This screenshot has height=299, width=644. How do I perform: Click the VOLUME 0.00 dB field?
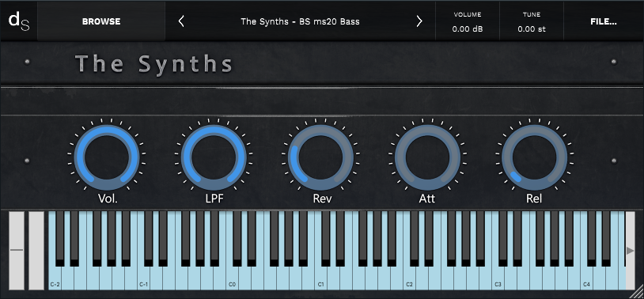[468, 22]
